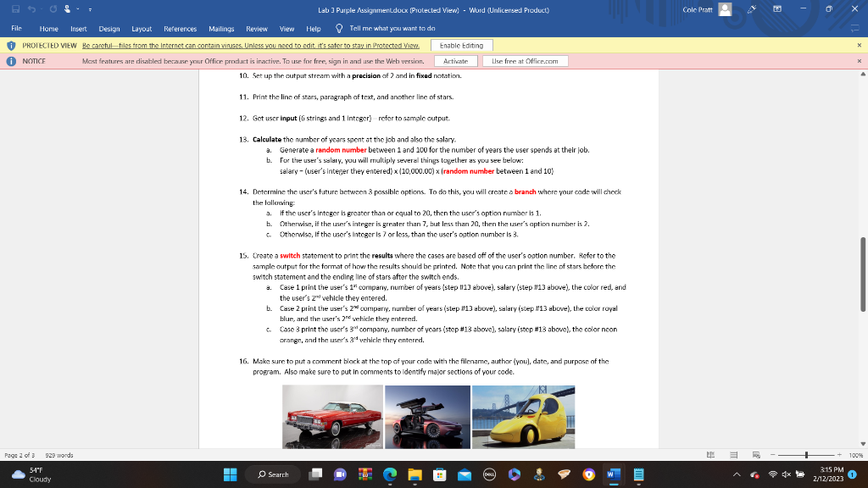Toggle Touch/Mouse Mode hand icon
Viewport: 868px width, 488px height.
68,9
